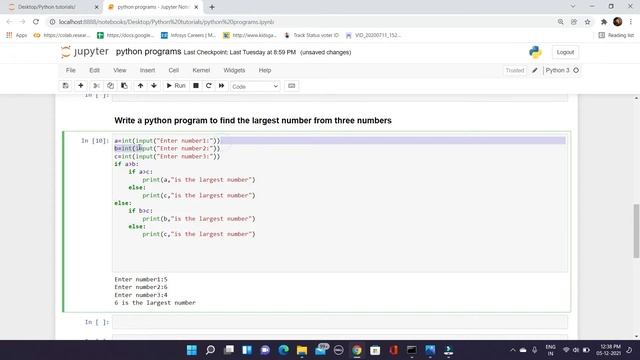Open Chrome from the taskbar

(357, 350)
